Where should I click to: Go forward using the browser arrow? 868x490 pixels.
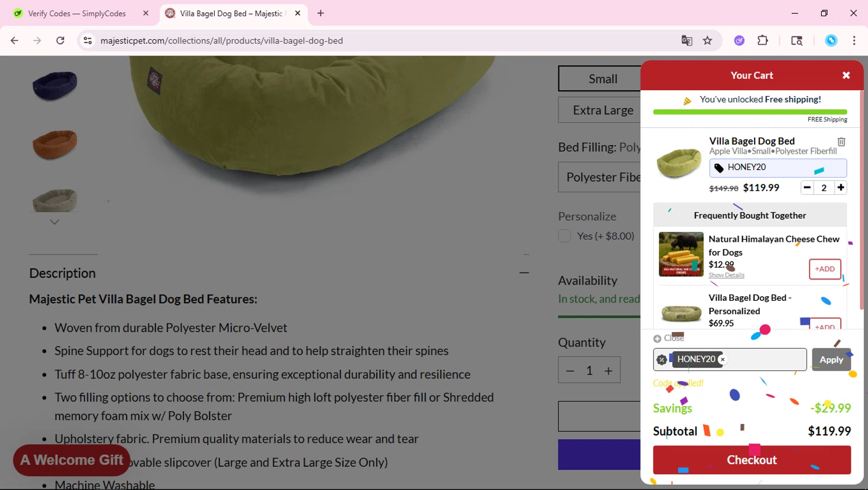37,40
